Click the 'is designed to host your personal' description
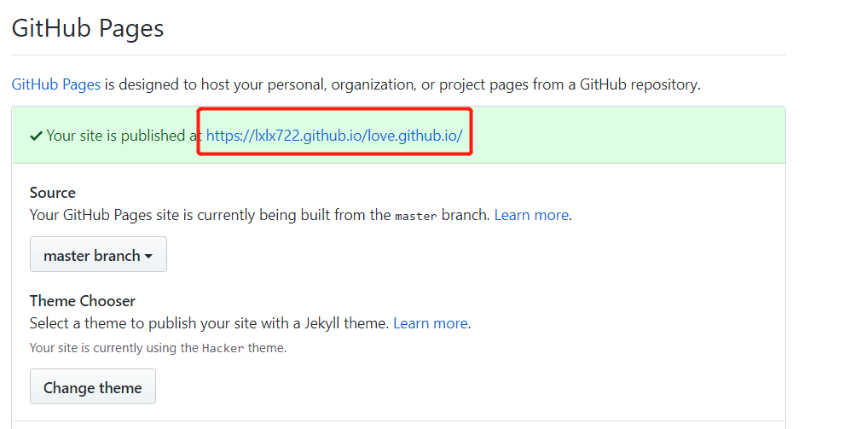This screenshot has height=429, width=868. click(x=402, y=85)
